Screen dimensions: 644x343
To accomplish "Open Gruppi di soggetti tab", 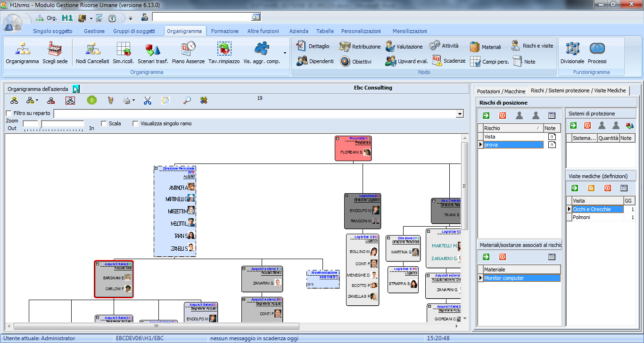I will [134, 31].
